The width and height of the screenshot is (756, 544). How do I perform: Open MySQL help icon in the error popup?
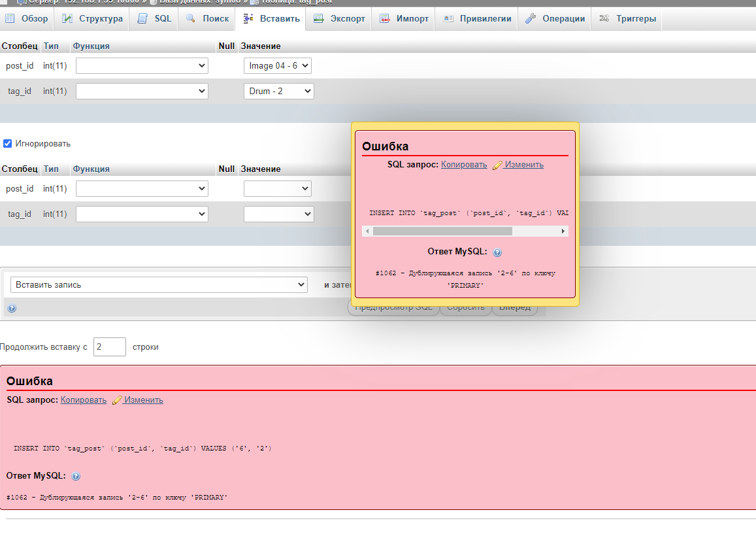click(x=497, y=252)
